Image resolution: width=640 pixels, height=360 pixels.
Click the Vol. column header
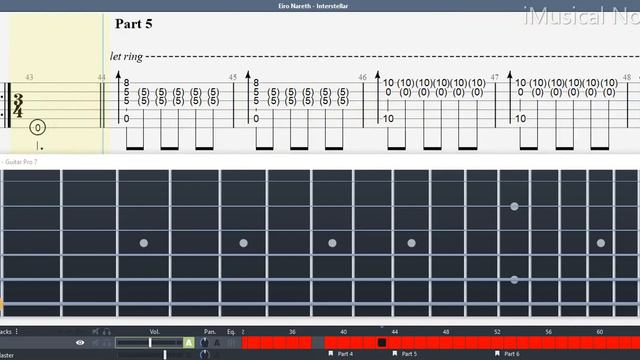coord(154,332)
